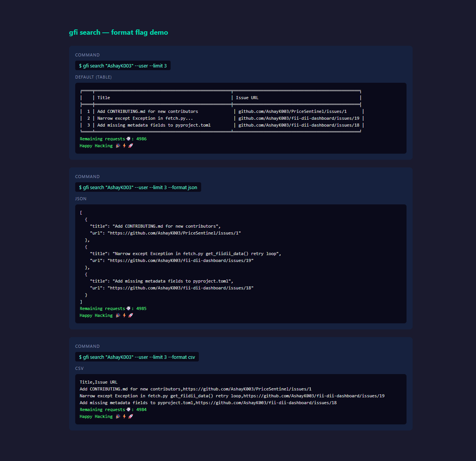The height and width of the screenshot is (461, 476).
Task: Click the page heading 'gfi search — format flag demo'
Action: 118,32
